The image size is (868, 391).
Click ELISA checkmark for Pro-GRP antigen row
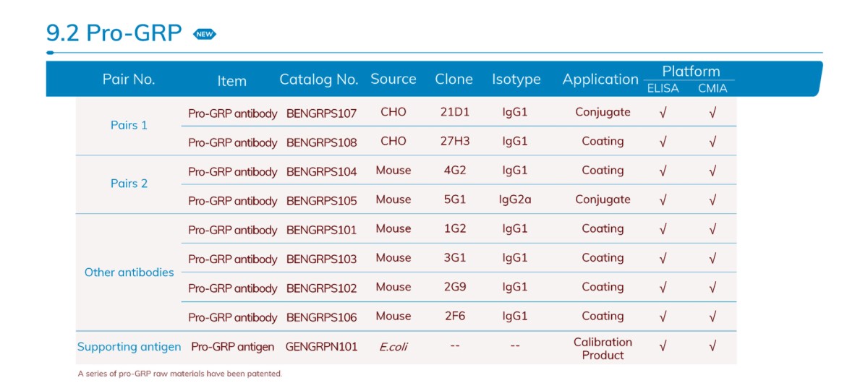click(x=663, y=347)
